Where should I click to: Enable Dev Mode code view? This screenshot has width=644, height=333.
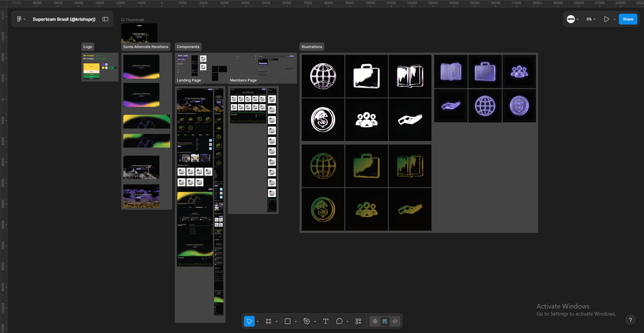[395, 321]
